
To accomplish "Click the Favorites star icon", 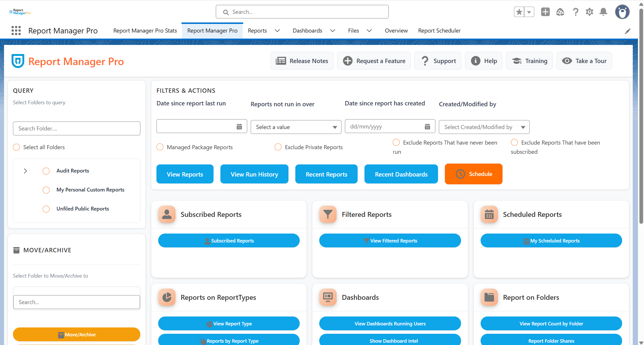I will click(519, 12).
